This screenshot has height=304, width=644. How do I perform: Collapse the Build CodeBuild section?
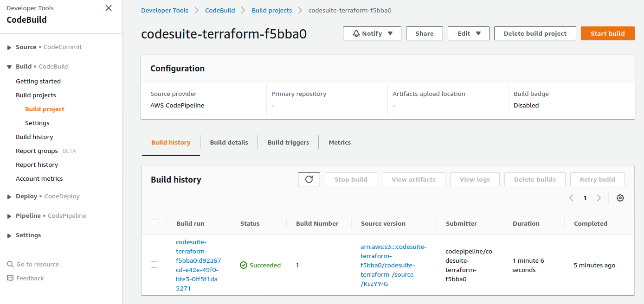(9, 67)
